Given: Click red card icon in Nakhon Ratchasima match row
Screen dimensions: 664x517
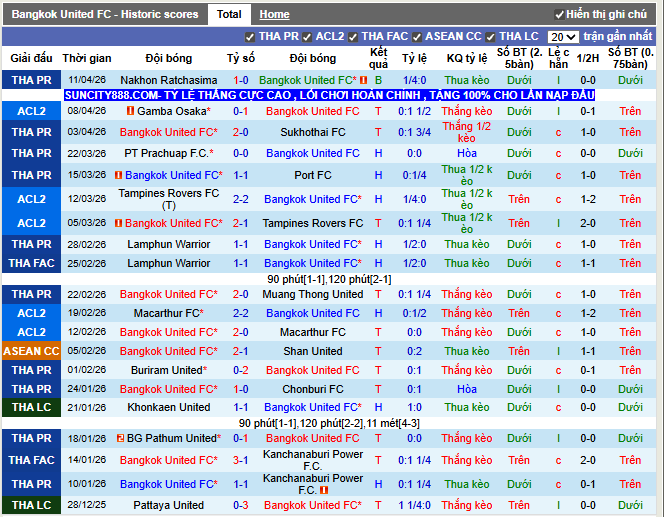Looking at the screenshot, I should point(364,80).
